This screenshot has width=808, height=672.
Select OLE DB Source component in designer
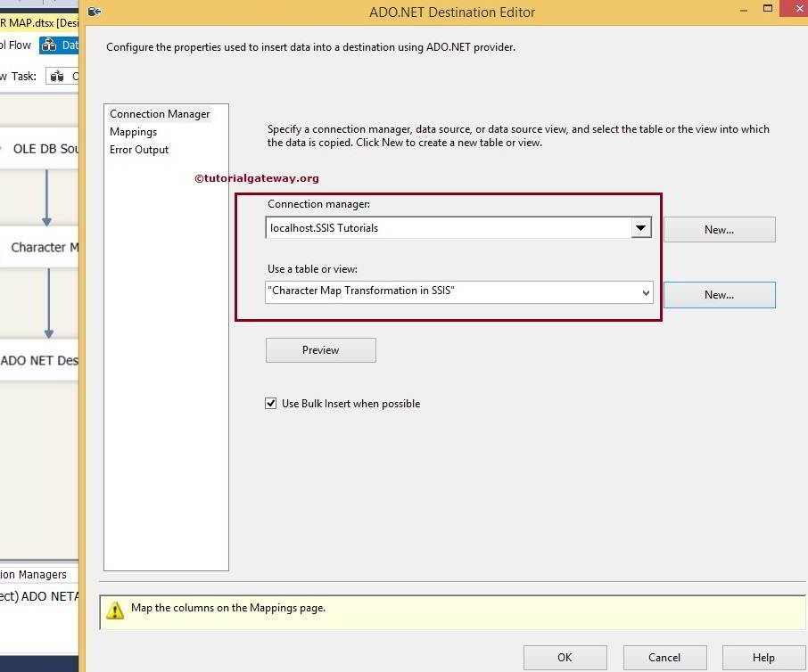(39, 149)
